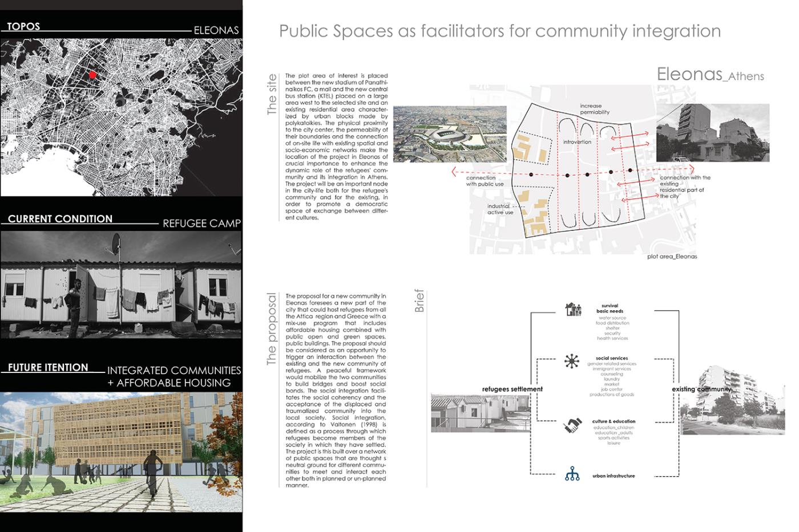Open the refugee camp containers photo
The image size is (799, 532).
(x=121, y=284)
